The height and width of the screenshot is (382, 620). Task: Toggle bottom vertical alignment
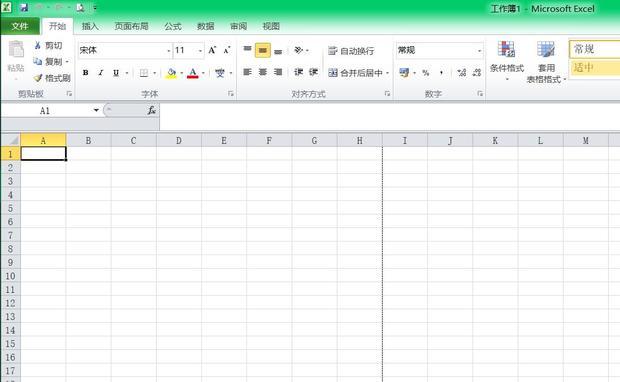coord(278,51)
